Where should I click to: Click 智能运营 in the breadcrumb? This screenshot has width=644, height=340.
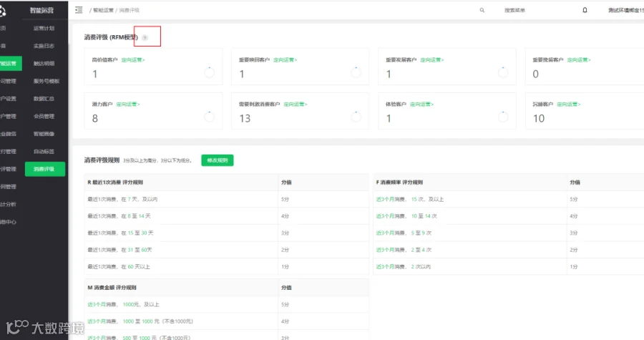(103, 10)
